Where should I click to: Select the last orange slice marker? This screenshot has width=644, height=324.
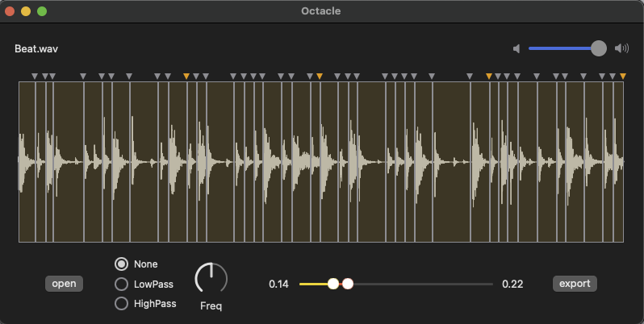[x=623, y=77]
